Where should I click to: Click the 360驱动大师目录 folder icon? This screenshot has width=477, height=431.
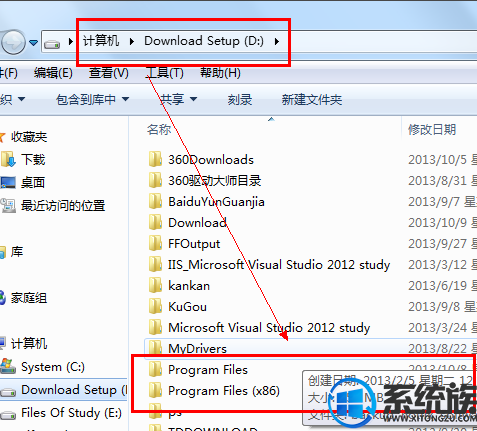click(155, 180)
